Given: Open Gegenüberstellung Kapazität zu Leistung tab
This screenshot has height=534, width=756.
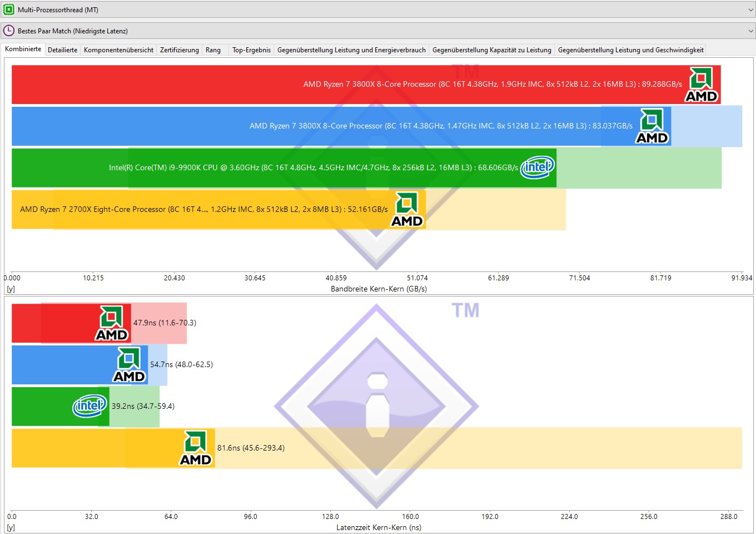Looking at the screenshot, I should pyautogui.click(x=491, y=50).
